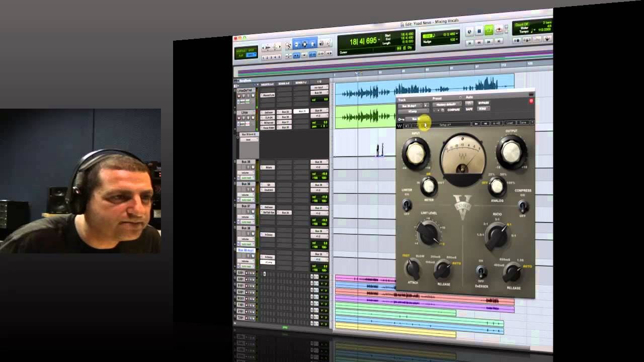Viewport: 644px width, 362px height.
Task: Open the factory default preset dropdown
Action: (x=446, y=104)
